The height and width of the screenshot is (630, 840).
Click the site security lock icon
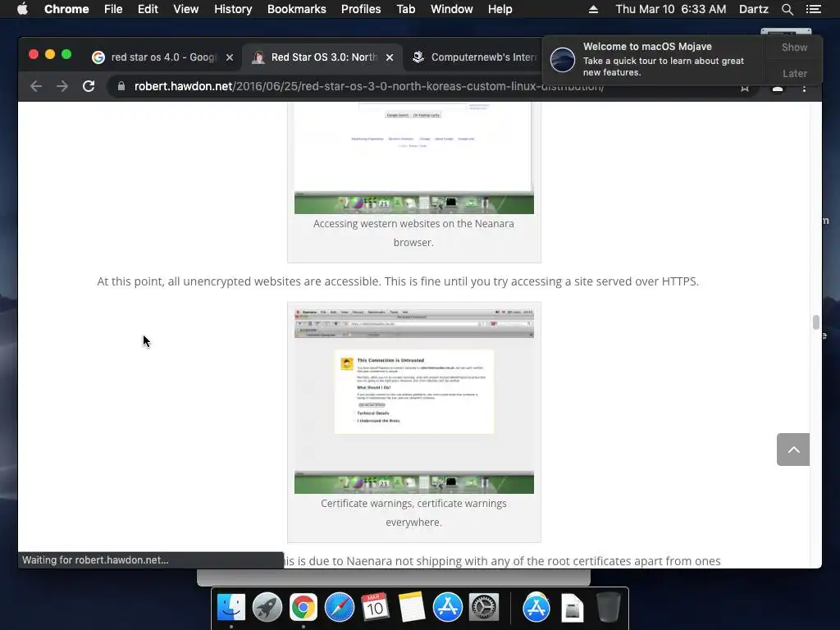click(x=121, y=86)
